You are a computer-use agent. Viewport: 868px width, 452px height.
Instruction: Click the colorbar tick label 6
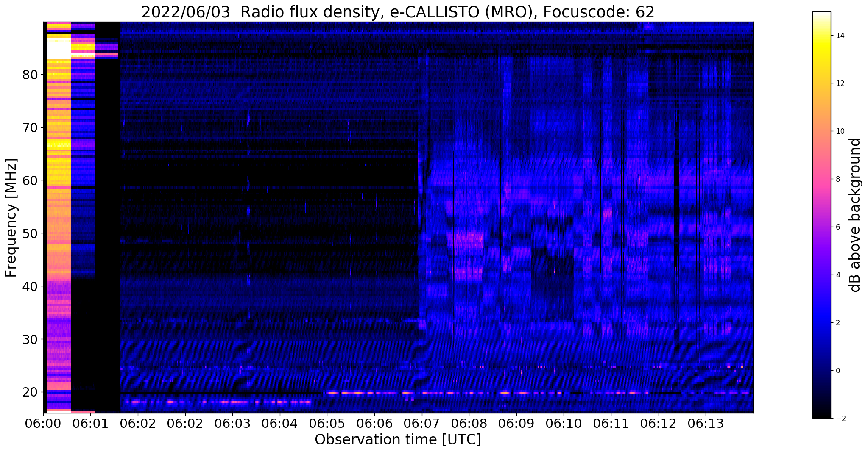click(837, 227)
